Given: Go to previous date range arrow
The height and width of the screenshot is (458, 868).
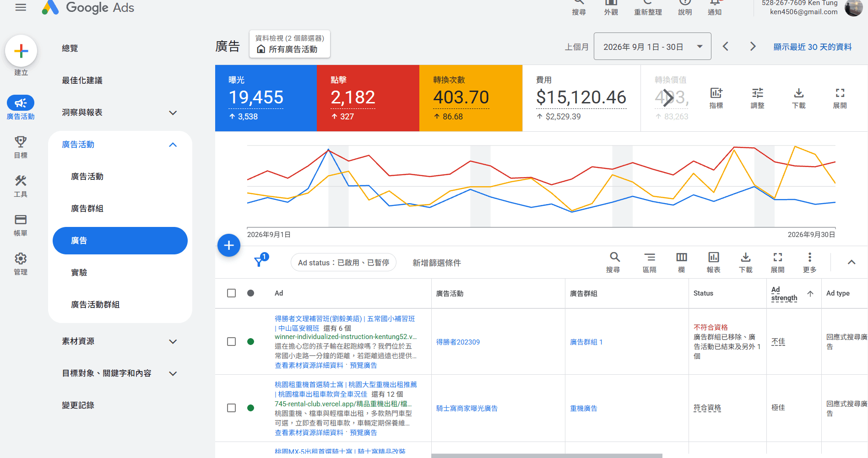Looking at the screenshot, I should click(726, 46).
